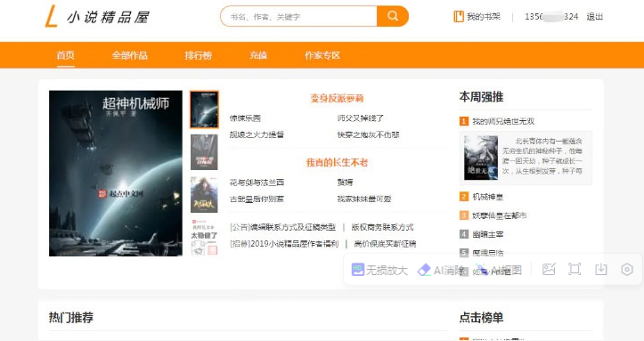Viewport: 644px width, 341px height.
Task: Click the download icon in floating toolbar
Action: pos(601,269)
